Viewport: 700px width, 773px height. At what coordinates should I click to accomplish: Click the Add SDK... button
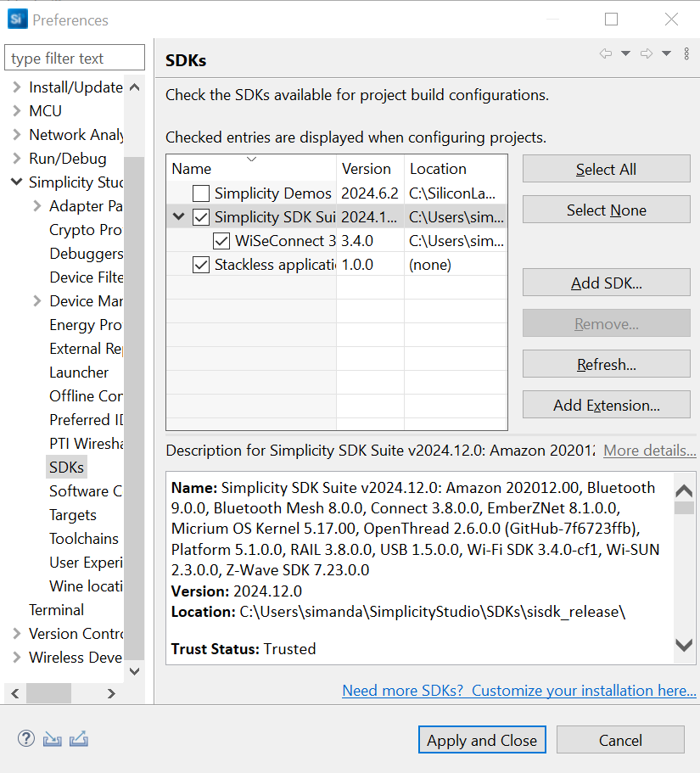pyautogui.click(x=606, y=283)
